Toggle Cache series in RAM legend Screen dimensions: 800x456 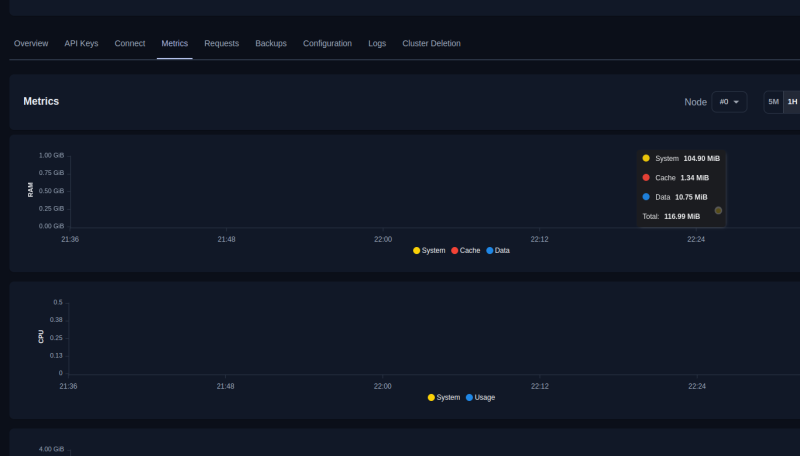[x=466, y=250]
